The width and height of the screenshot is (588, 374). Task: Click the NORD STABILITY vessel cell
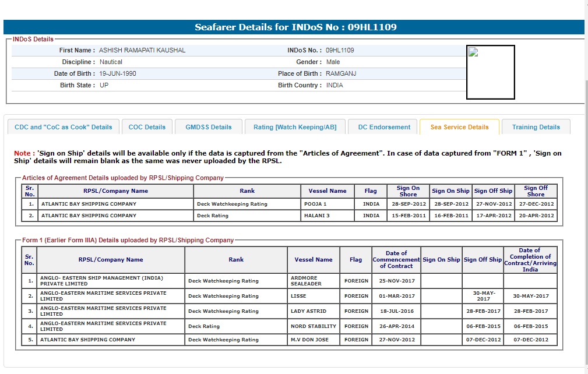(313, 326)
